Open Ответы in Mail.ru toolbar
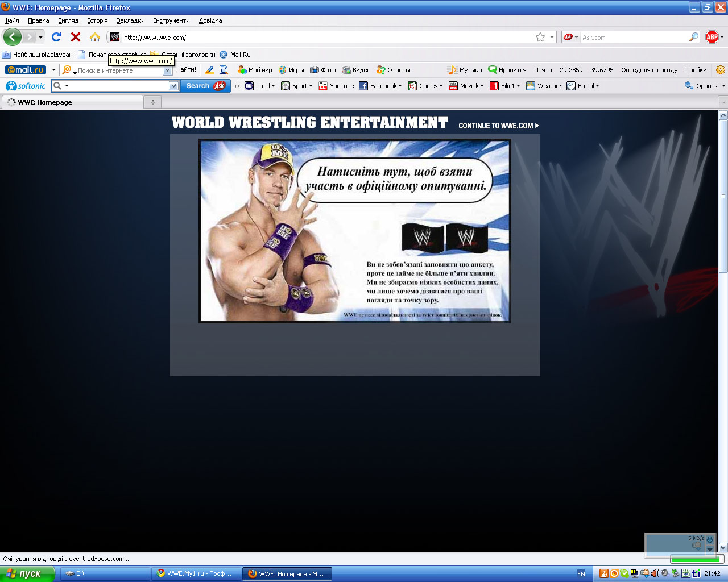Viewport: 728px width, 582px height. [394, 70]
